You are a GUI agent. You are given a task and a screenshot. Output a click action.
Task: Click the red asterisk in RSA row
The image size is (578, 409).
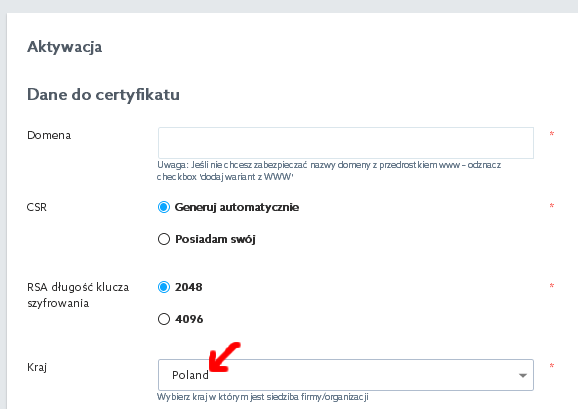(x=551, y=286)
